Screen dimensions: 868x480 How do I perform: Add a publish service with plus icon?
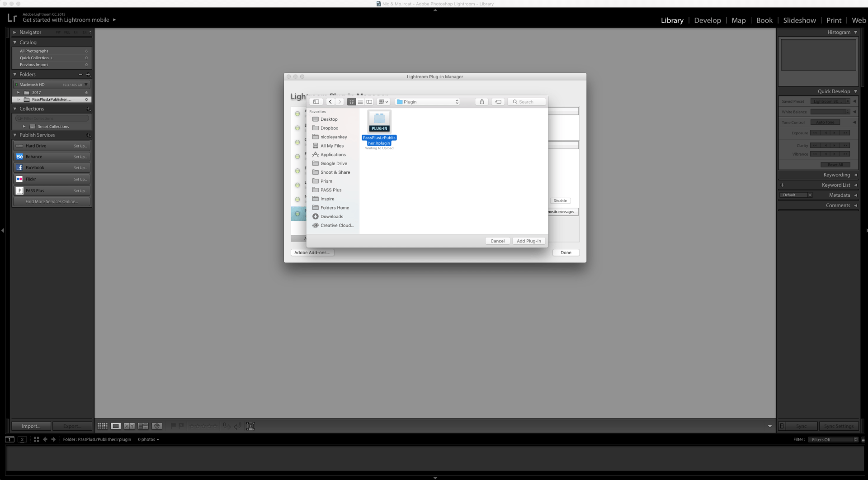click(x=88, y=135)
